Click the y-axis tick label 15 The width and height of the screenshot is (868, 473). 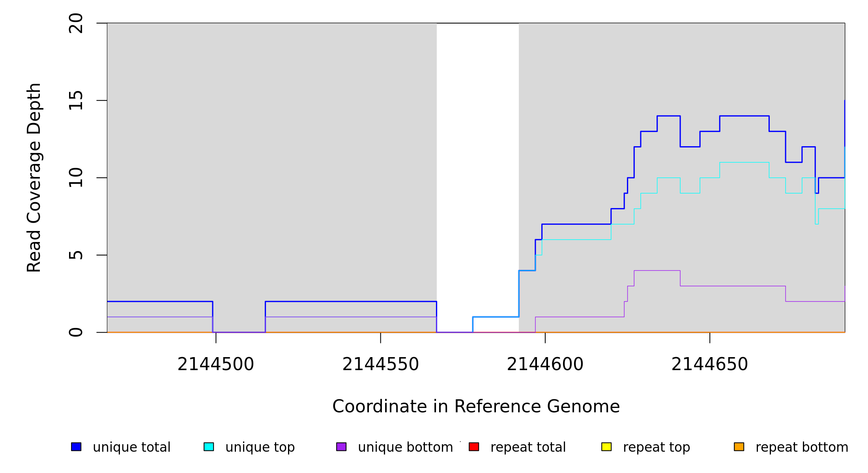[76, 101]
